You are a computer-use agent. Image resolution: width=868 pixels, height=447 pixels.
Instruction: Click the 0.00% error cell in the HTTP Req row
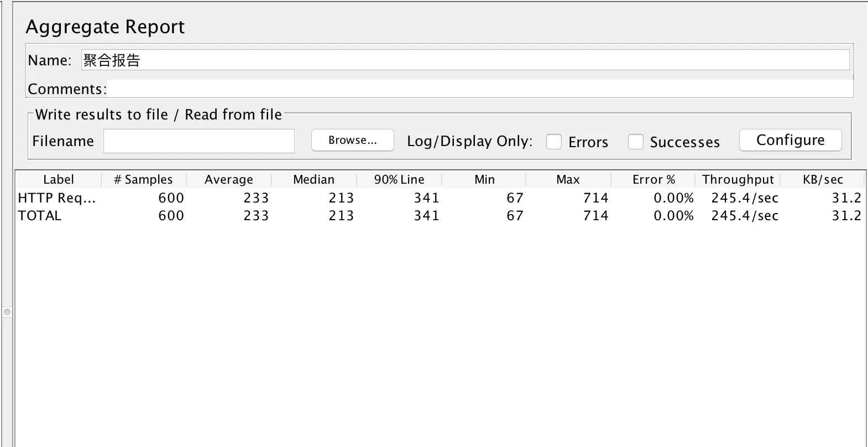click(x=674, y=198)
